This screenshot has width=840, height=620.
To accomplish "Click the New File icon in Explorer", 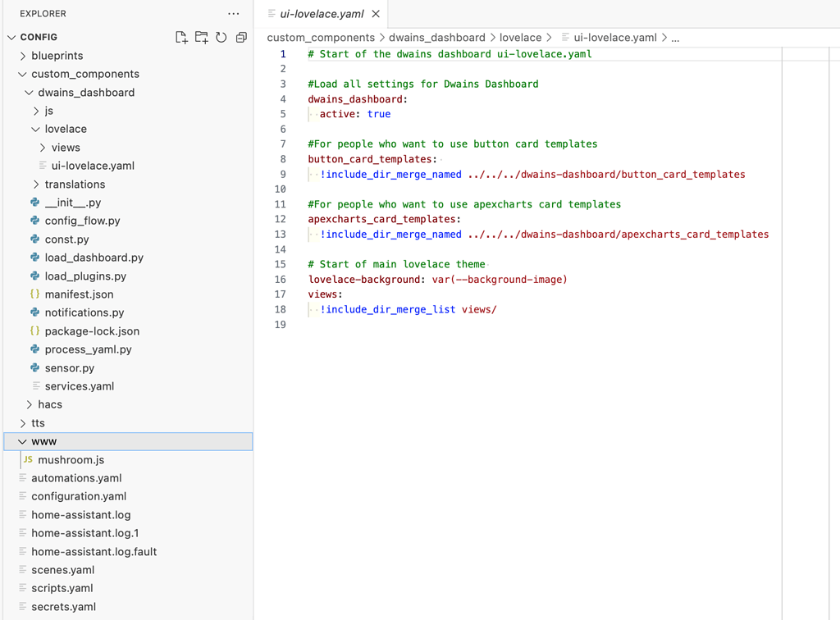I will (x=181, y=37).
